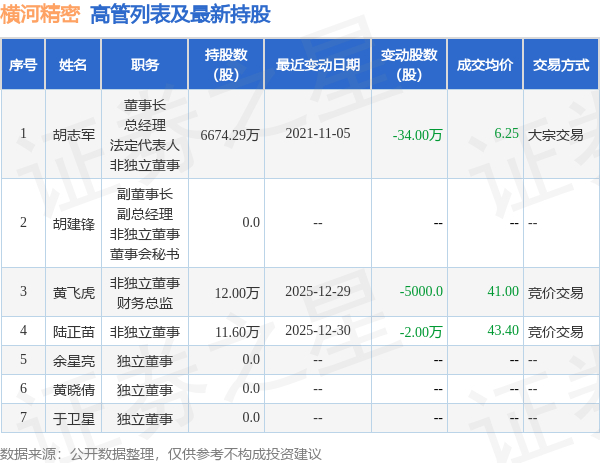Select the 变动股数(股) column header
This screenshot has height=463, width=600.
409,64
